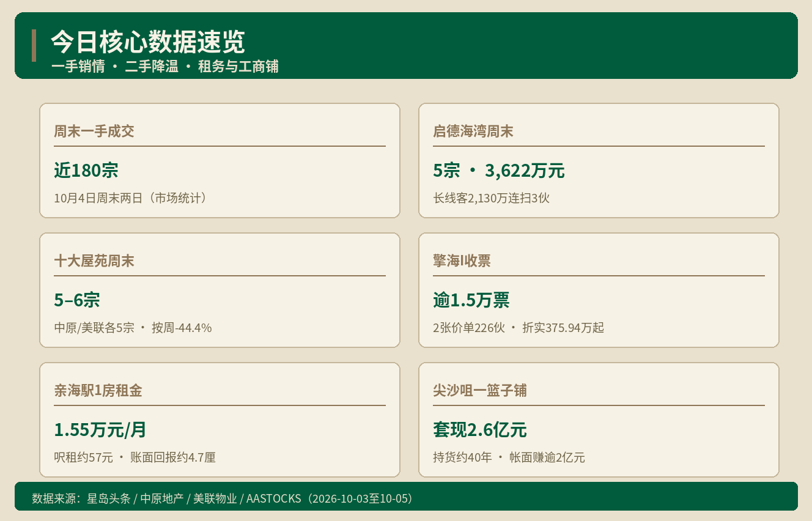Select the value "逾1.5万票"
Viewport: 812px width, 521px height.
pyautogui.click(x=471, y=300)
